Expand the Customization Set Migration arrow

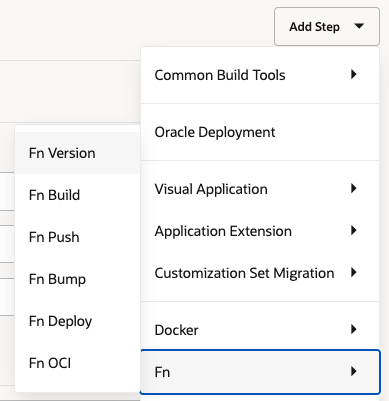[354, 272]
